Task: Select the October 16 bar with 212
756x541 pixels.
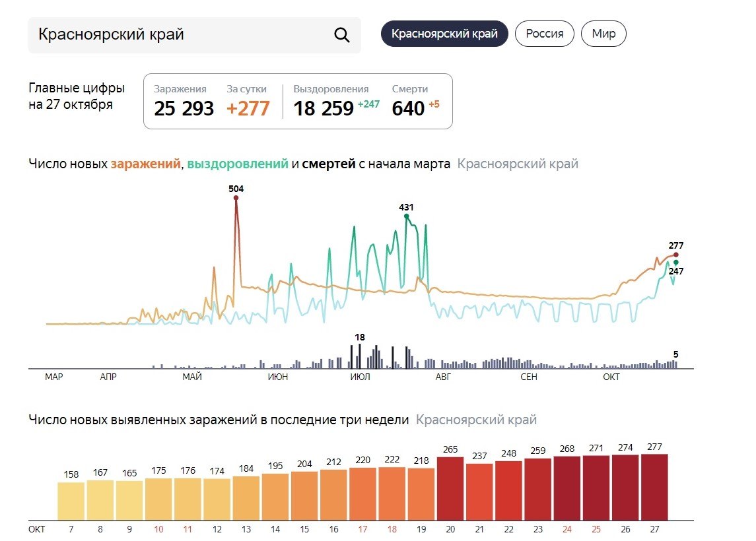Action: coord(333,495)
